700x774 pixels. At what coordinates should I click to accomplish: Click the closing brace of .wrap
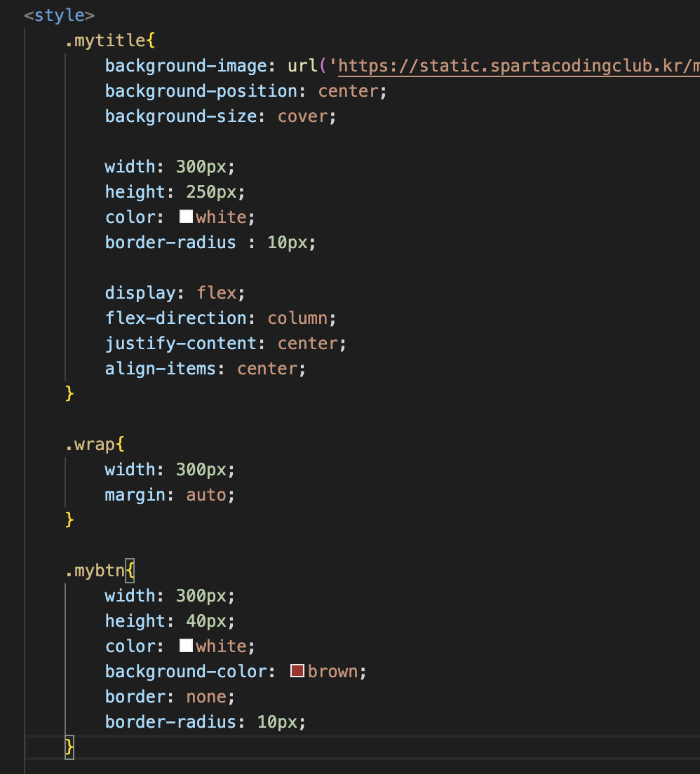69,520
